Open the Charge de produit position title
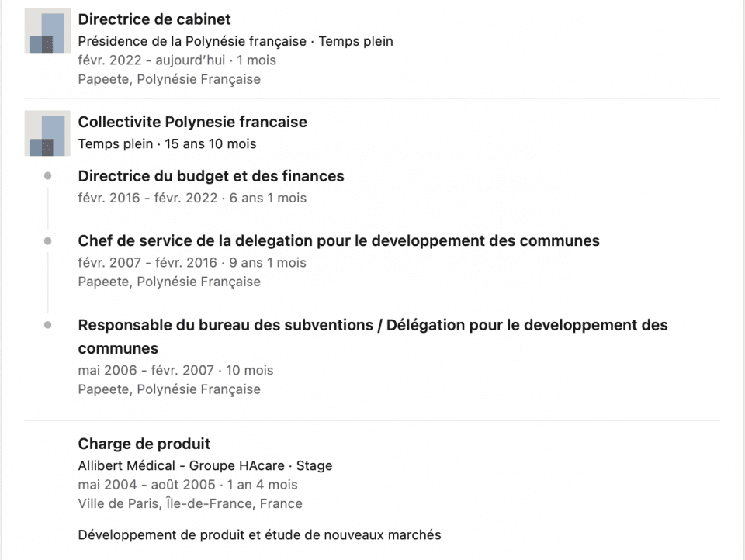 (x=144, y=444)
